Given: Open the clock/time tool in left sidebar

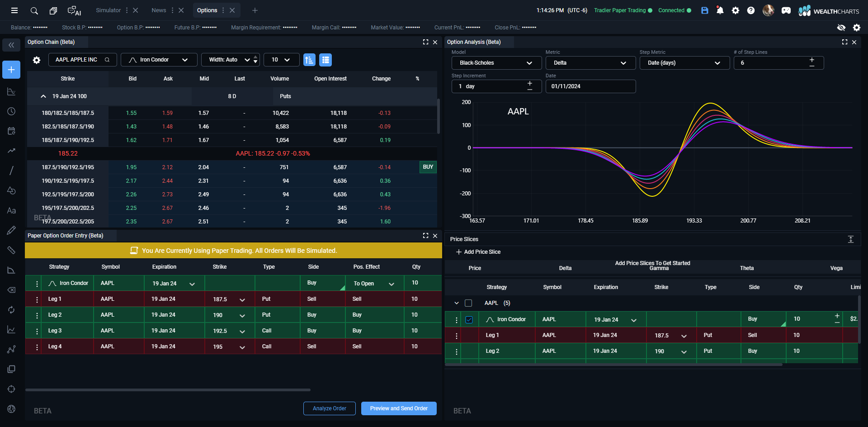Looking at the screenshot, I should click(11, 111).
